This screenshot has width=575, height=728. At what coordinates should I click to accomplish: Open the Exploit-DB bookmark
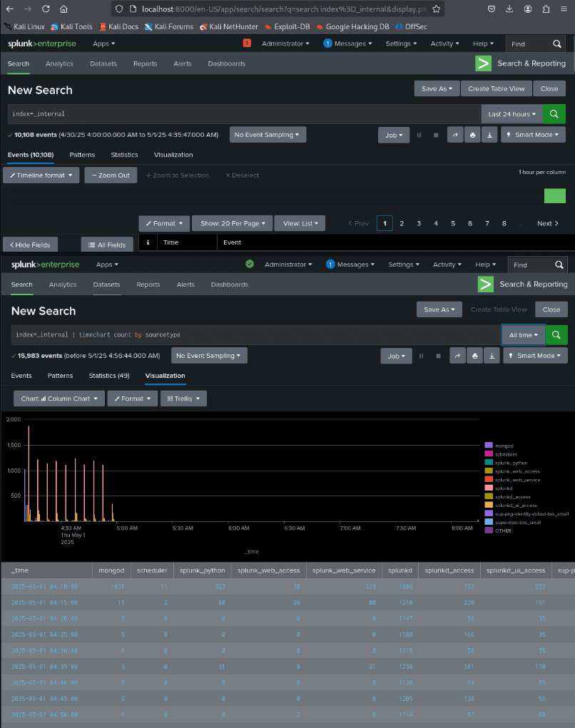[x=287, y=26]
